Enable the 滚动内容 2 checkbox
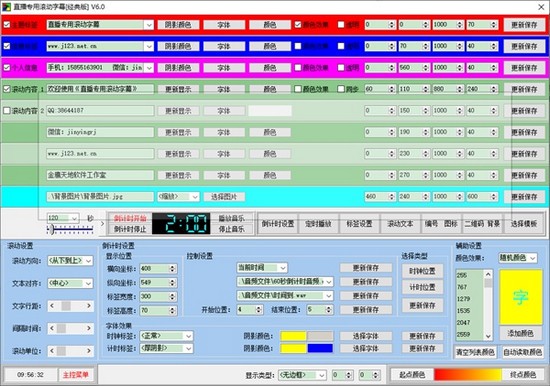This screenshot has height=386, width=550. 7,111
